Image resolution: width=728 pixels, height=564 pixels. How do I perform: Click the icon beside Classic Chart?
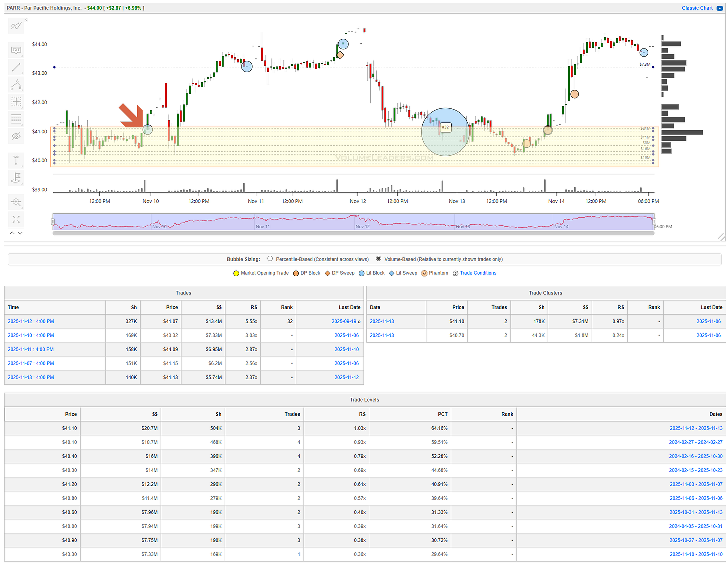point(720,8)
